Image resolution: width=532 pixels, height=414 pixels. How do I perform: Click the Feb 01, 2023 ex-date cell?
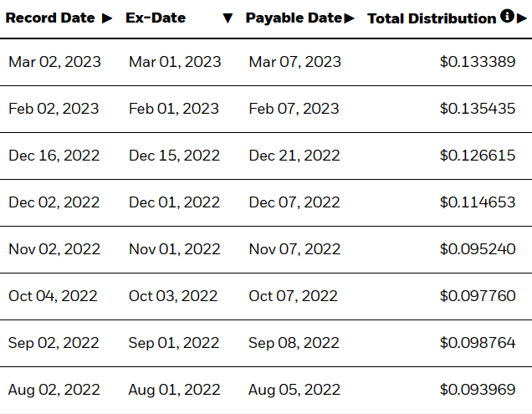[x=174, y=109]
